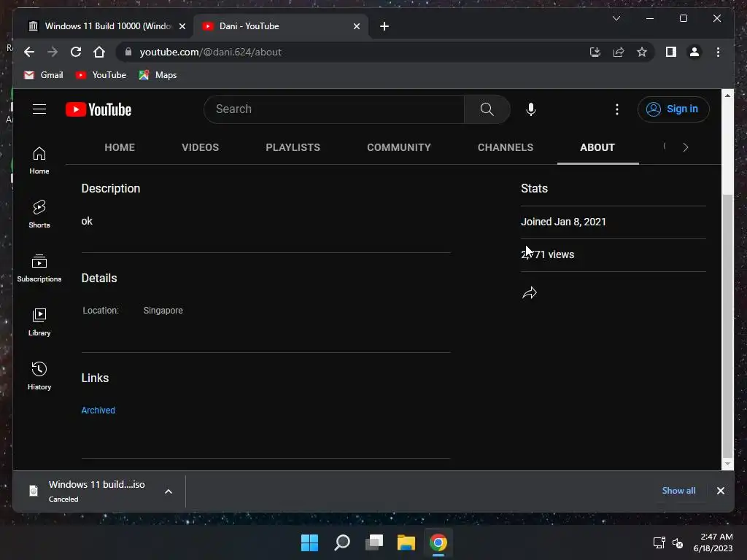Click Chrome icon on taskbar

coord(438,542)
